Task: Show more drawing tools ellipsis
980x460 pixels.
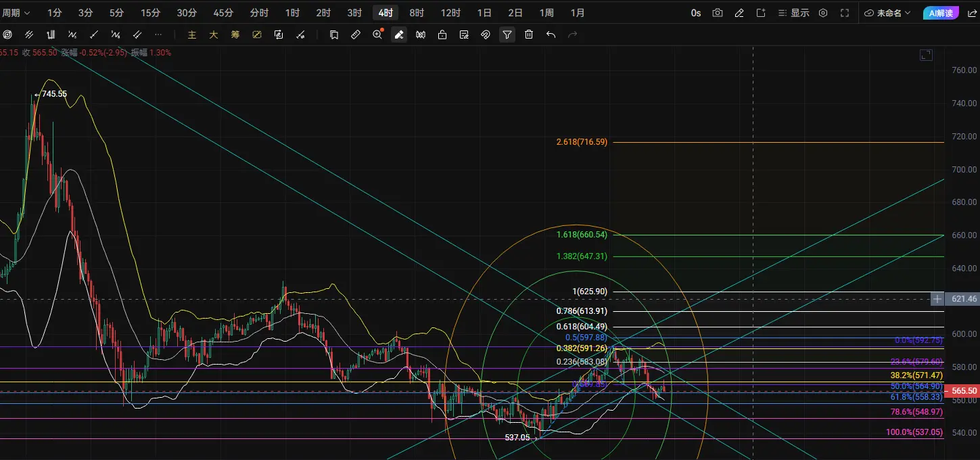Action: [159, 34]
